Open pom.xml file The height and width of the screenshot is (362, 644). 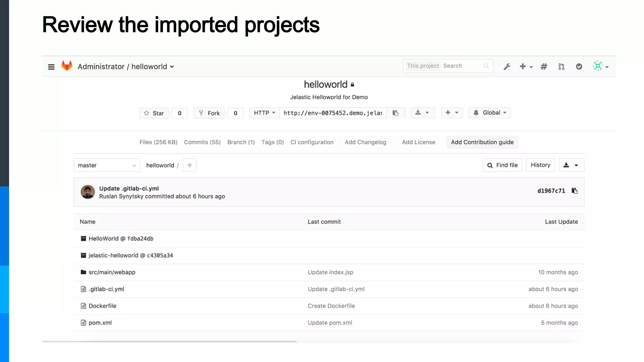(x=100, y=323)
